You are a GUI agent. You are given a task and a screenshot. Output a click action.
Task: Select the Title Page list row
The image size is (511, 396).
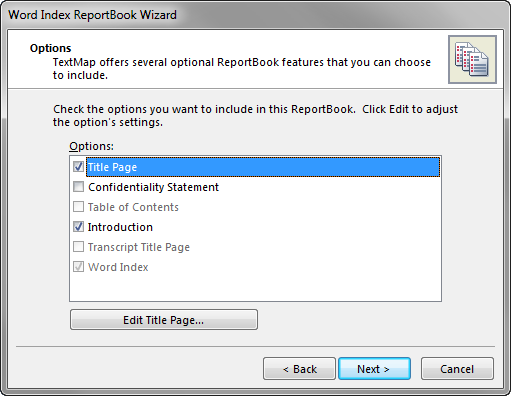click(263, 167)
